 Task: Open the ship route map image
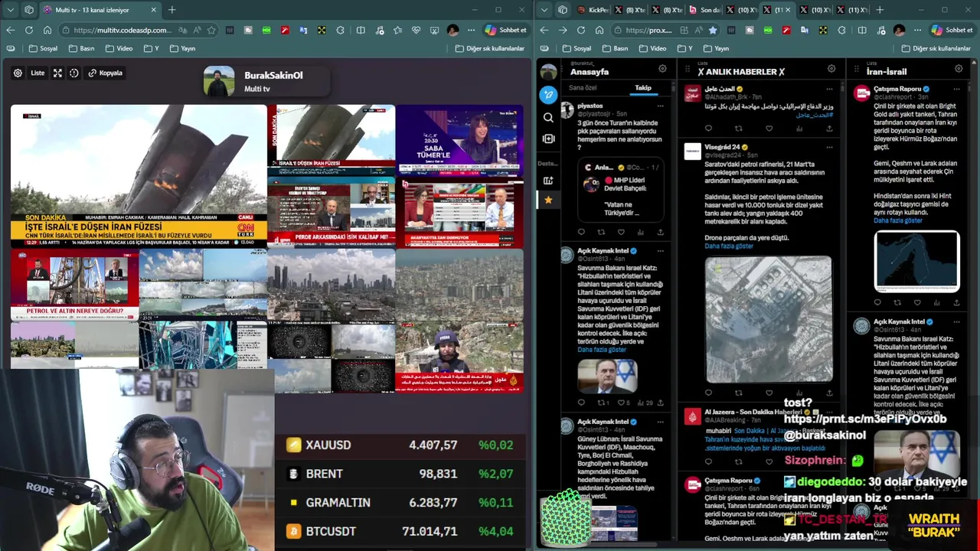pos(916,262)
